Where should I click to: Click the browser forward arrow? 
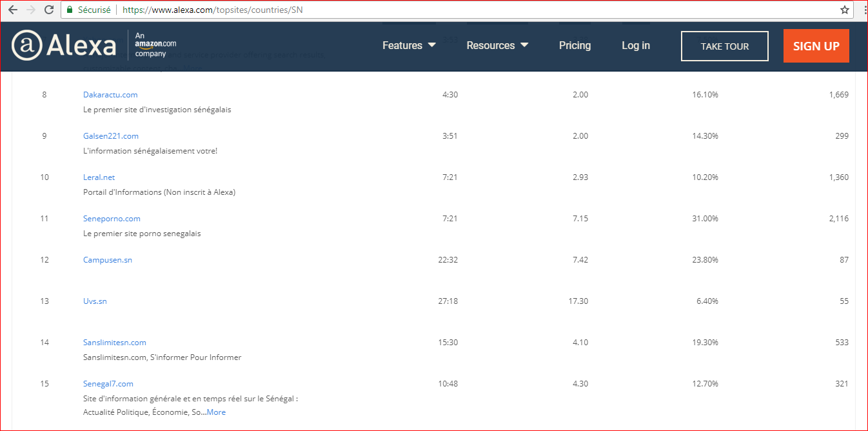point(30,10)
